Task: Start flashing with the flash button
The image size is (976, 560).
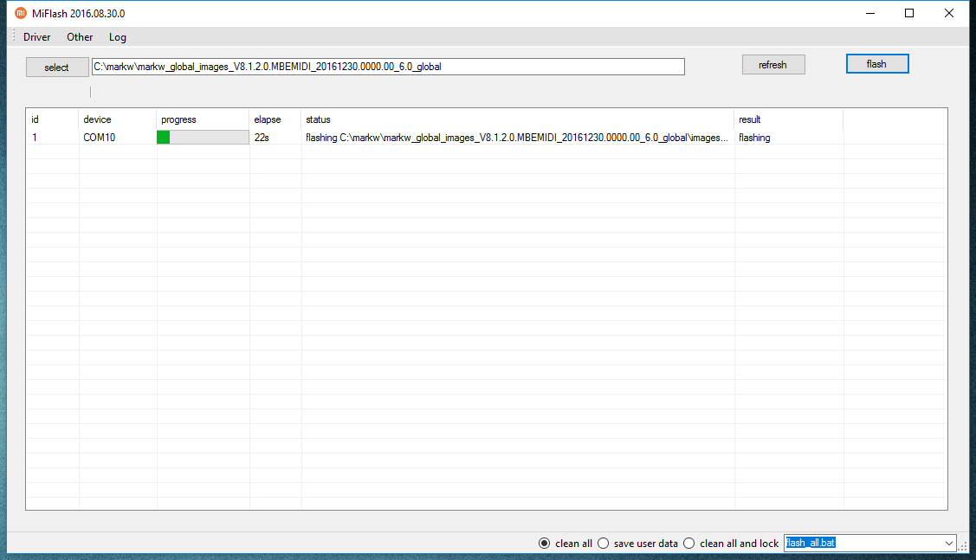Action: click(877, 64)
